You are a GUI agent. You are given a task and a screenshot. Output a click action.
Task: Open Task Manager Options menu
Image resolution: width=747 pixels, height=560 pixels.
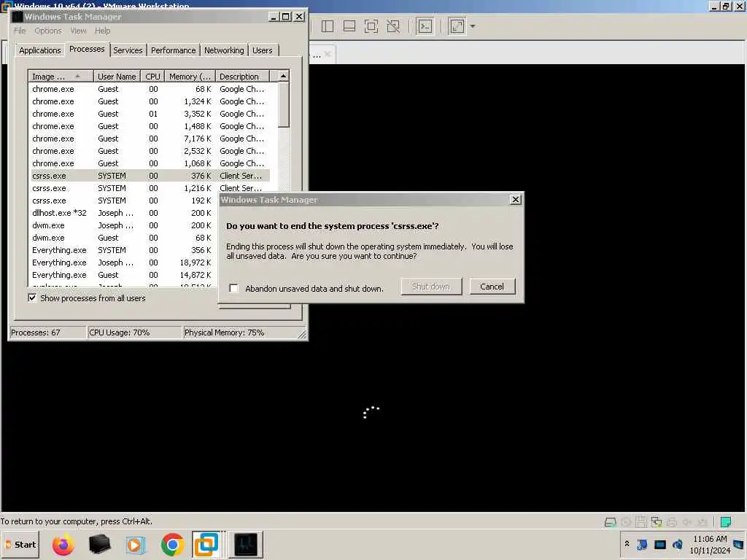(x=48, y=31)
